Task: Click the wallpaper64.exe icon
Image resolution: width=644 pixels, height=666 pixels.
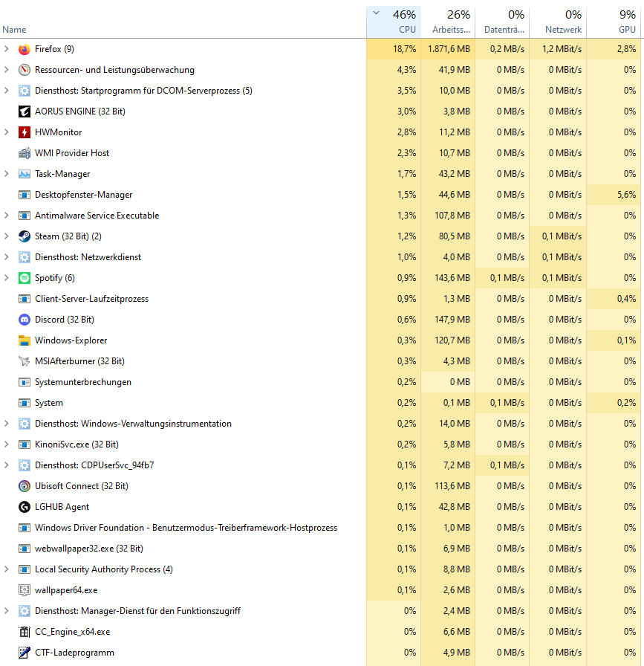Action: [x=25, y=590]
